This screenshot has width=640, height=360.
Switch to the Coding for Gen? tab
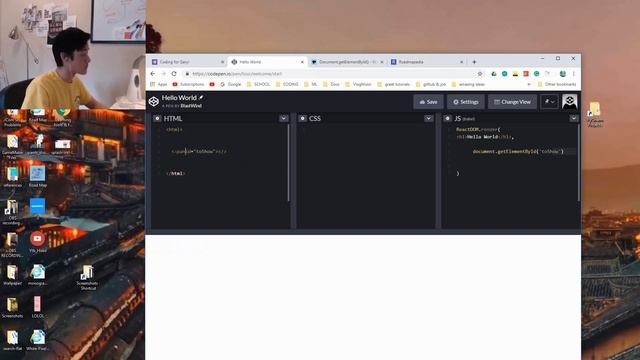click(x=187, y=62)
